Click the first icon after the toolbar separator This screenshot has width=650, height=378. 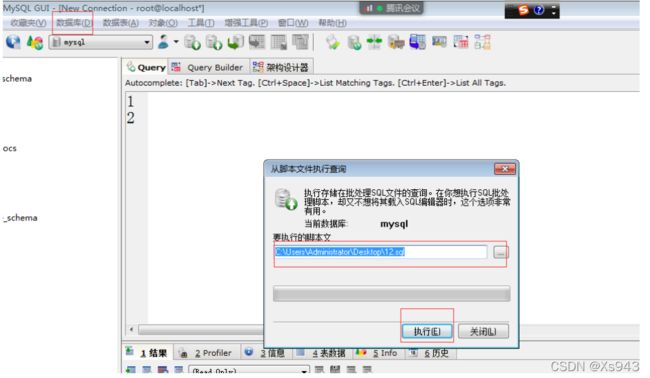click(333, 42)
